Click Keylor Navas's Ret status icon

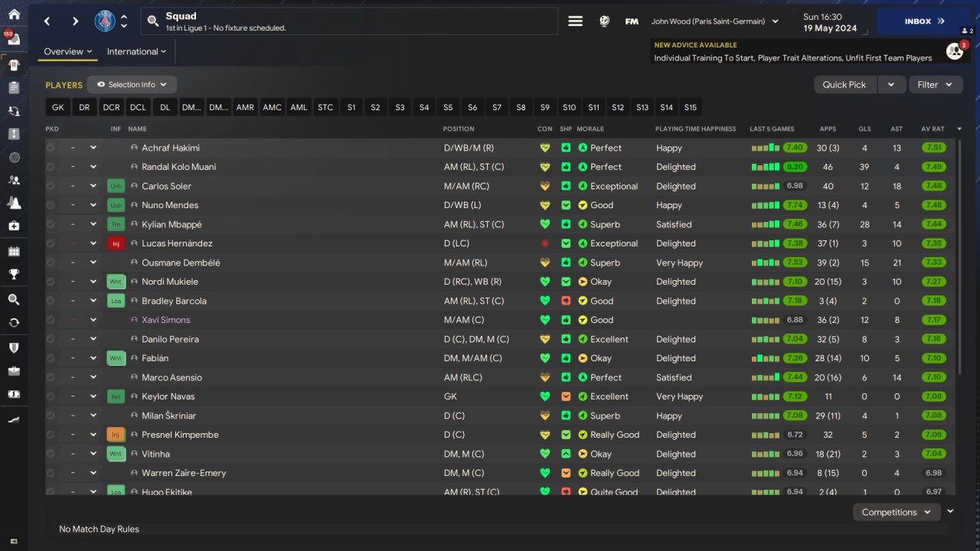pos(116,396)
